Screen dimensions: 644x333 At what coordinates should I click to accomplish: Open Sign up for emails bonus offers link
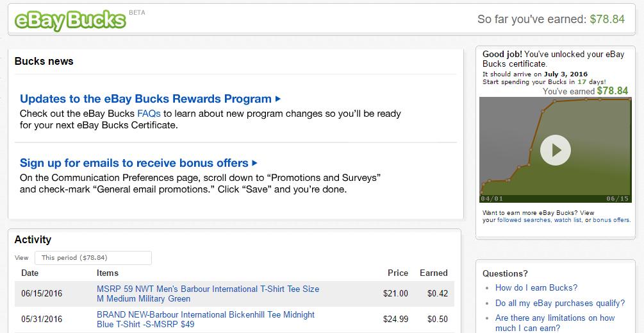[x=134, y=163]
